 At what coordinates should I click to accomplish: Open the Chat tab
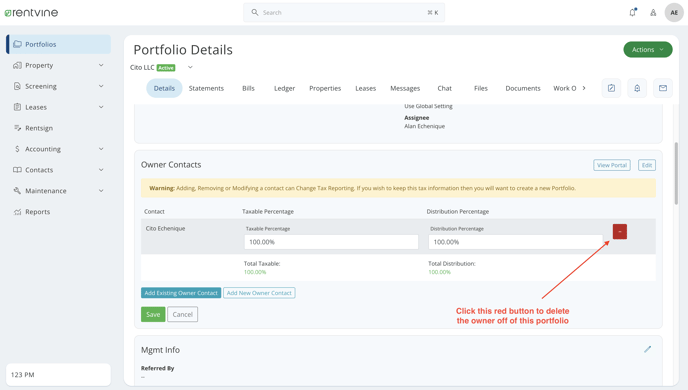point(444,88)
